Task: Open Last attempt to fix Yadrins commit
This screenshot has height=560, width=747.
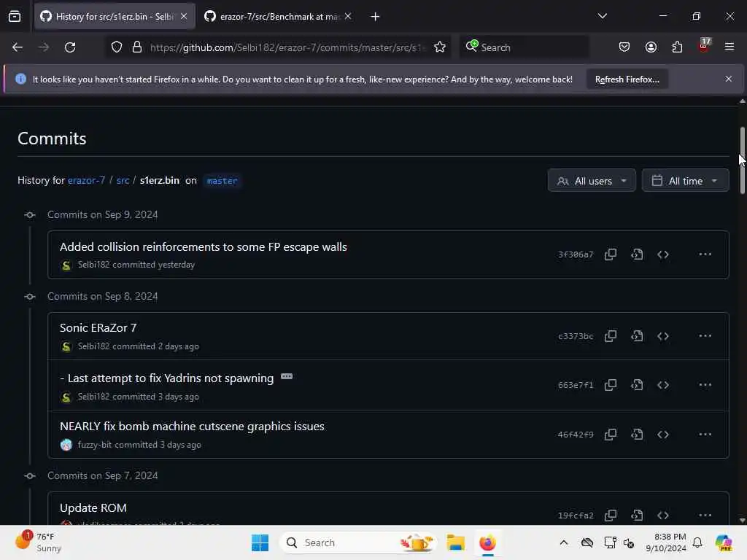Action: [167, 378]
